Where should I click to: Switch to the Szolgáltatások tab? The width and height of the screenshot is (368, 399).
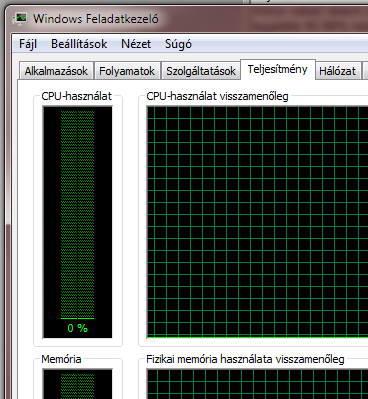201,71
